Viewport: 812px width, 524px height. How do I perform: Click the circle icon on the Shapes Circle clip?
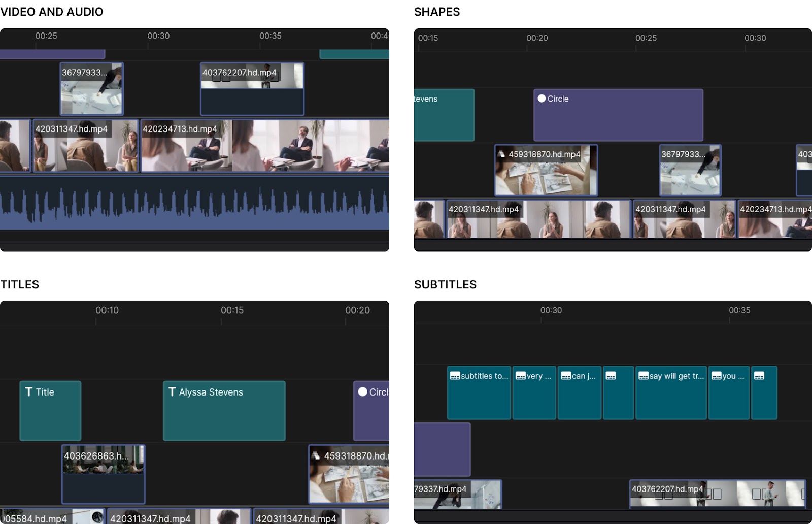point(542,99)
